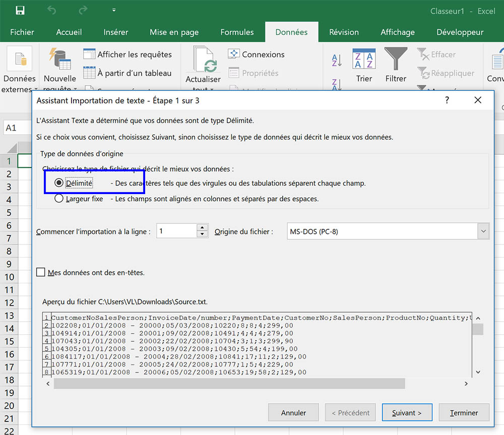
Task: Switch to the Formules ribbon tab
Action: coord(237,32)
